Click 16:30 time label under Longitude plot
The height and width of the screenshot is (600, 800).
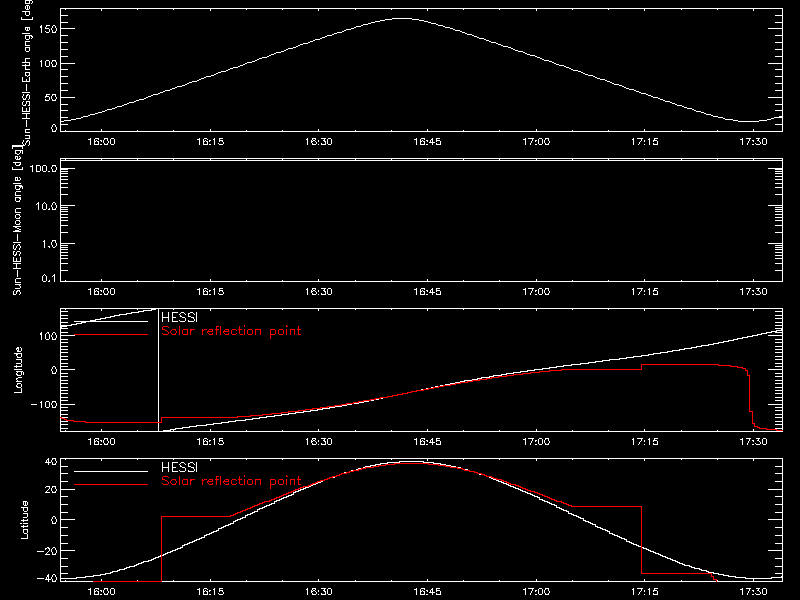(x=318, y=442)
